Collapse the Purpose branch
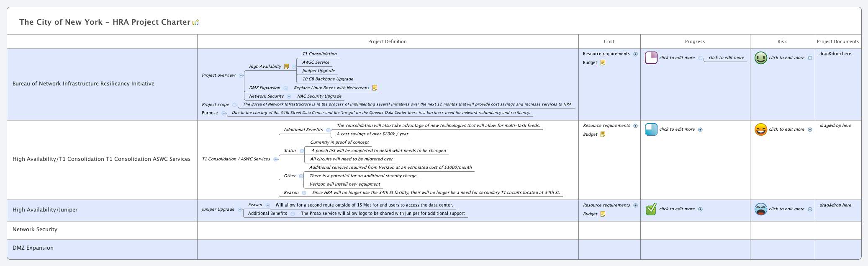The height and width of the screenshot is (266, 868). (x=224, y=113)
